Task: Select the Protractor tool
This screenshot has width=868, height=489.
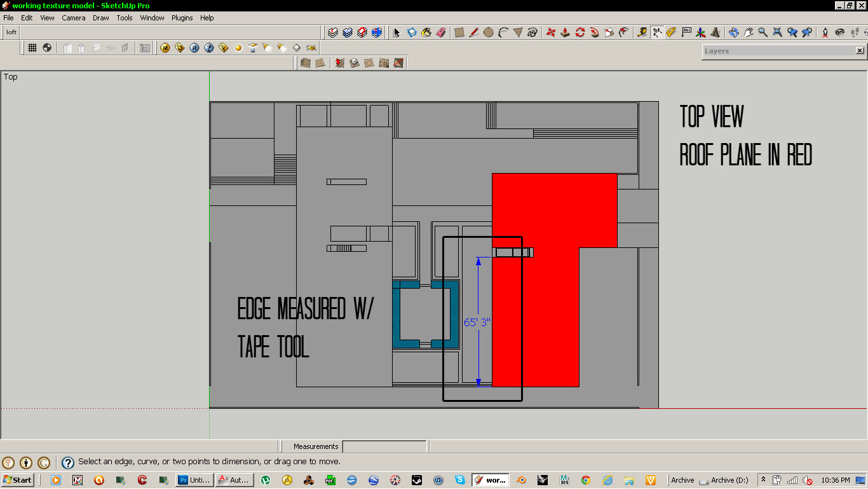Action: coord(671,32)
